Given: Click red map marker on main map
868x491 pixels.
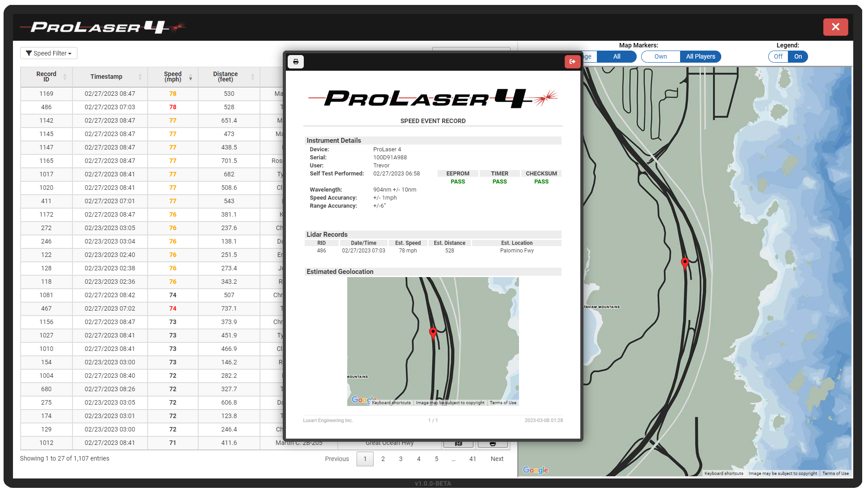Looking at the screenshot, I should pyautogui.click(x=684, y=263).
